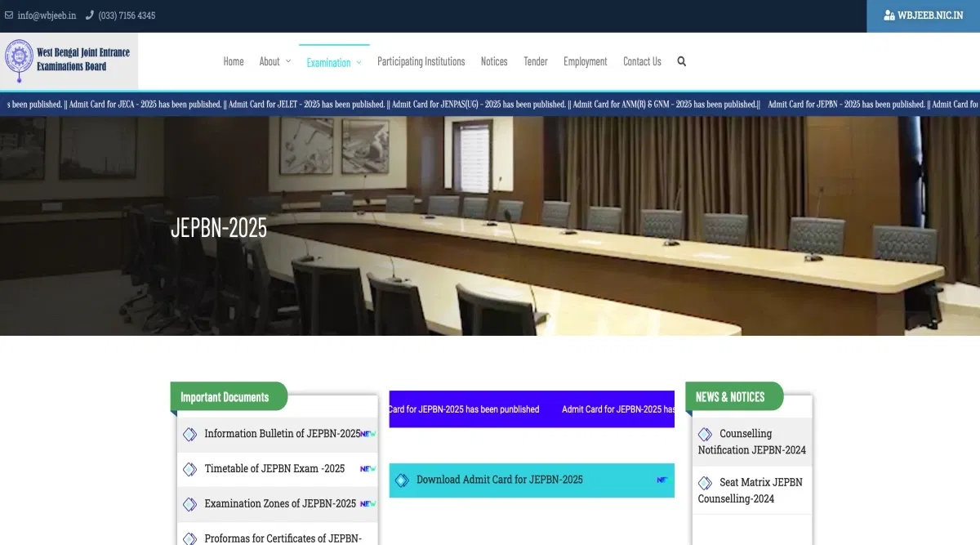Open Examination Zones of JEPBN-2025 document
The width and height of the screenshot is (980, 545).
(x=280, y=503)
